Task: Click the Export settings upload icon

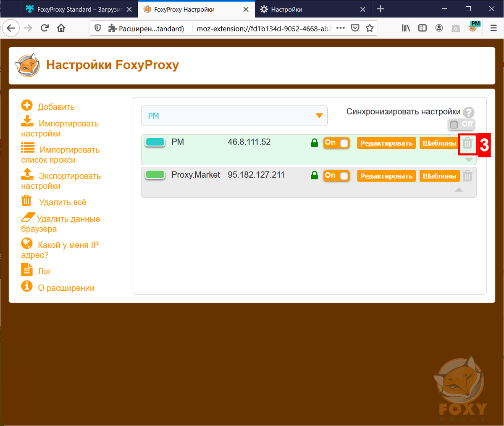Action: pyautogui.click(x=27, y=174)
